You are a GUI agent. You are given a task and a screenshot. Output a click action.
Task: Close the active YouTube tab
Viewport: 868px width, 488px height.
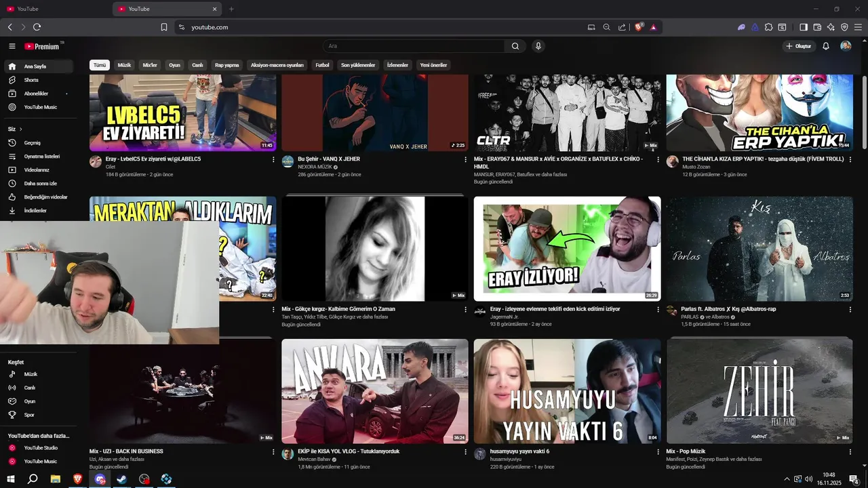tap(215, 9)
